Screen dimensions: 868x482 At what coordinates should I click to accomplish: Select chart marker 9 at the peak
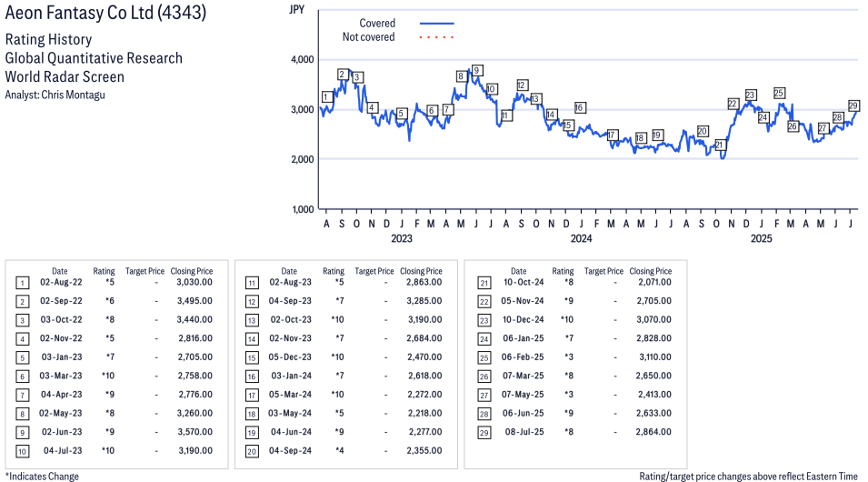pyautogui.click(x=476, y=70)
